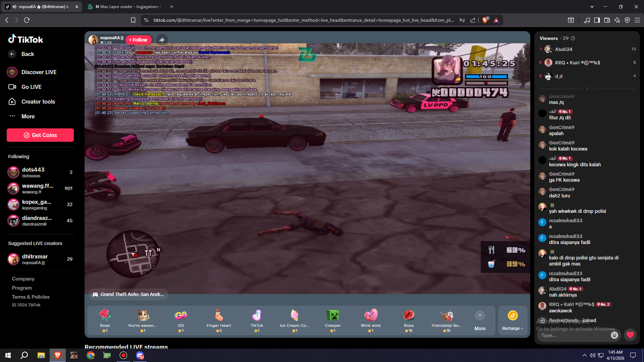Open Brave Wallet
Viewport: 644px width, 362px height.
tap(607, 20)
